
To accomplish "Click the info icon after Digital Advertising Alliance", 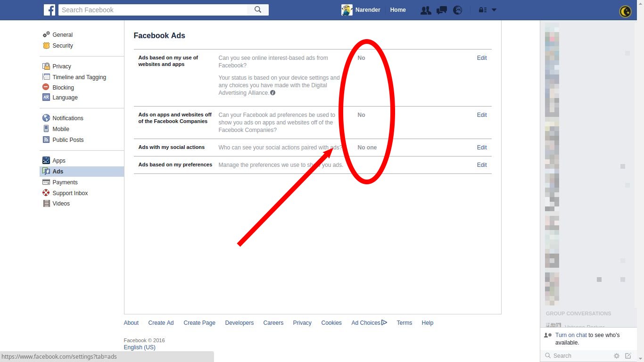I will (272, 93).
